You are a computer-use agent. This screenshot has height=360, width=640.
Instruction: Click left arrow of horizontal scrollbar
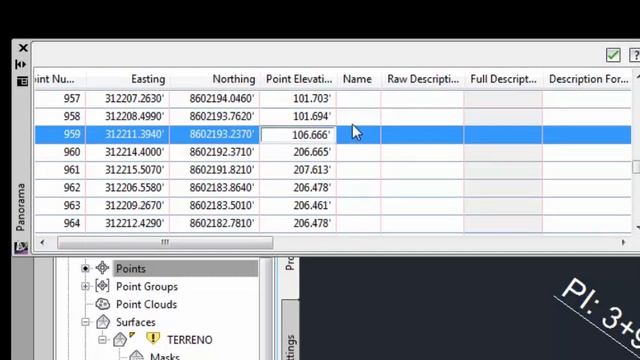42,242
